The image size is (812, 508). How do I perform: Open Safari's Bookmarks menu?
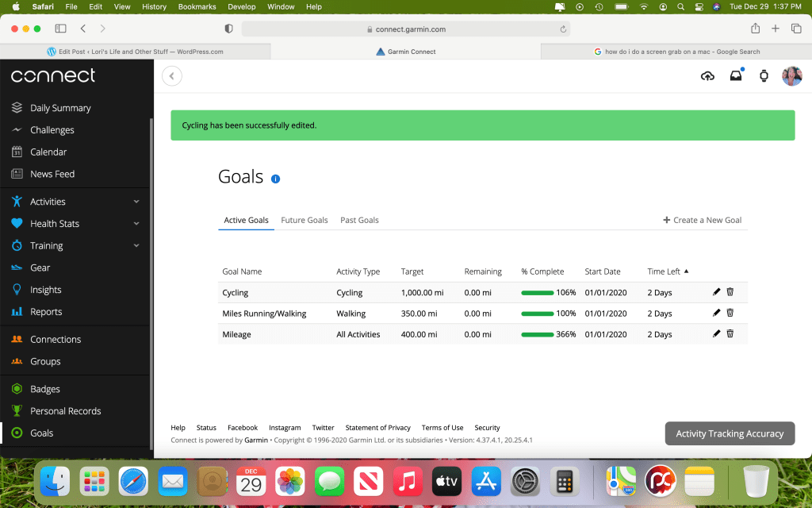195,6
